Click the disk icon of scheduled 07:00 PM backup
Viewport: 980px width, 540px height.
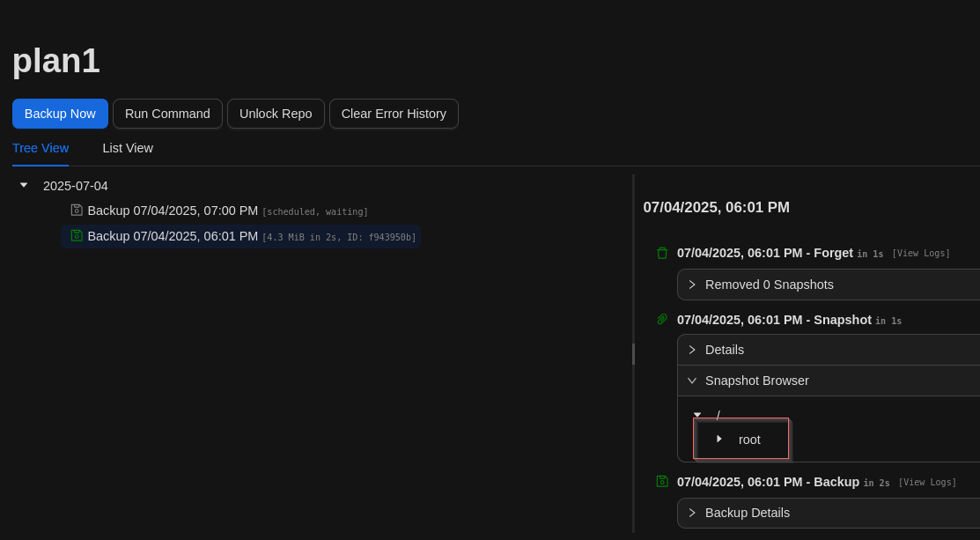[77, 211]
